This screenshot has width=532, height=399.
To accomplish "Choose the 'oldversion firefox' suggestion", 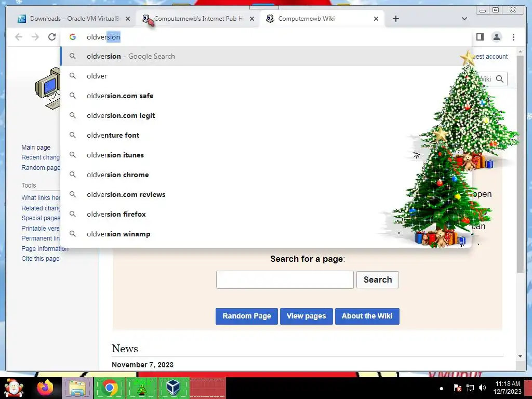I will [x=266, y=214].
